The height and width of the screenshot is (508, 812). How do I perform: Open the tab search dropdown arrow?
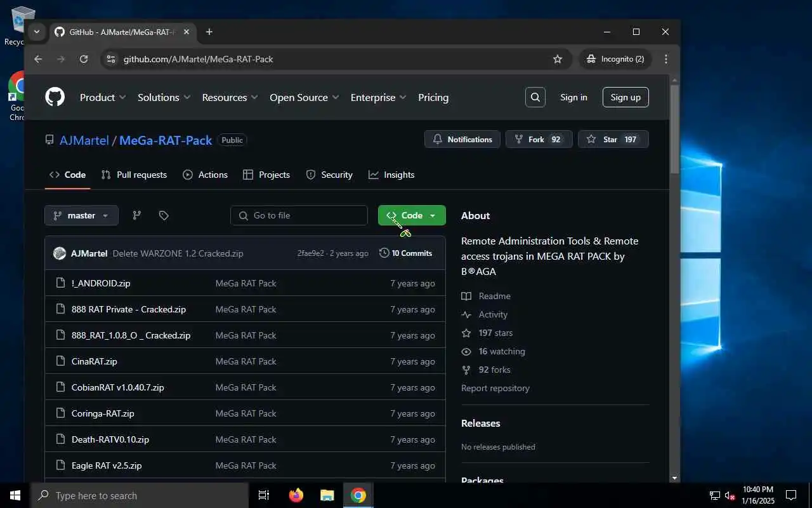(36, 32)
